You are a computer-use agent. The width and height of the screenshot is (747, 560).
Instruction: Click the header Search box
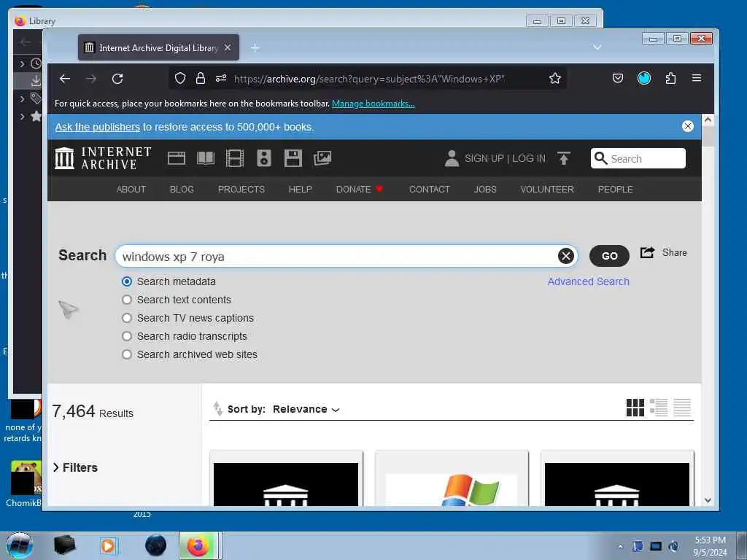click(638, 158)
